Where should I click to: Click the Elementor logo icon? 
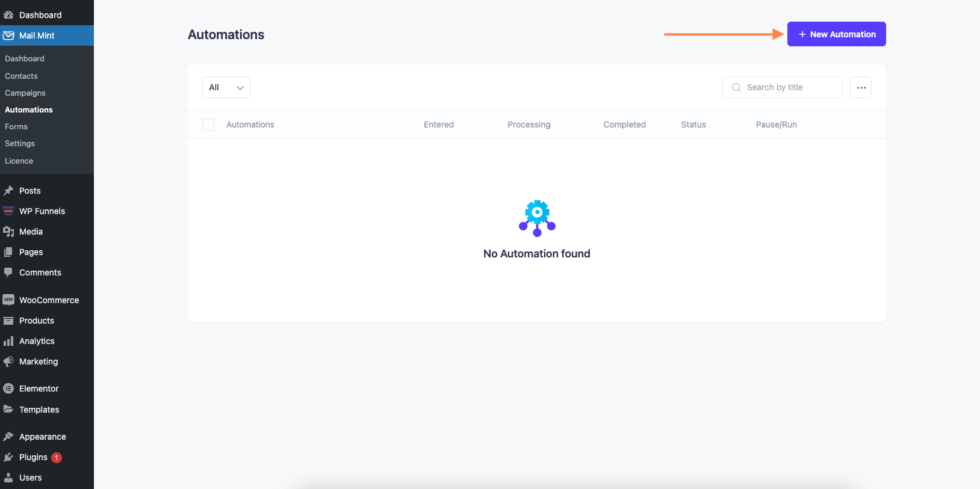(x=8, y=389)
